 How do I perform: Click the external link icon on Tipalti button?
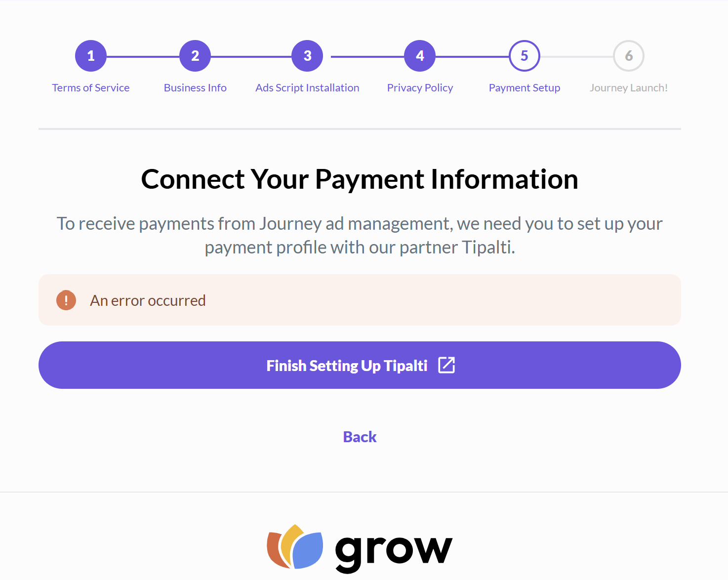point(446,365)
